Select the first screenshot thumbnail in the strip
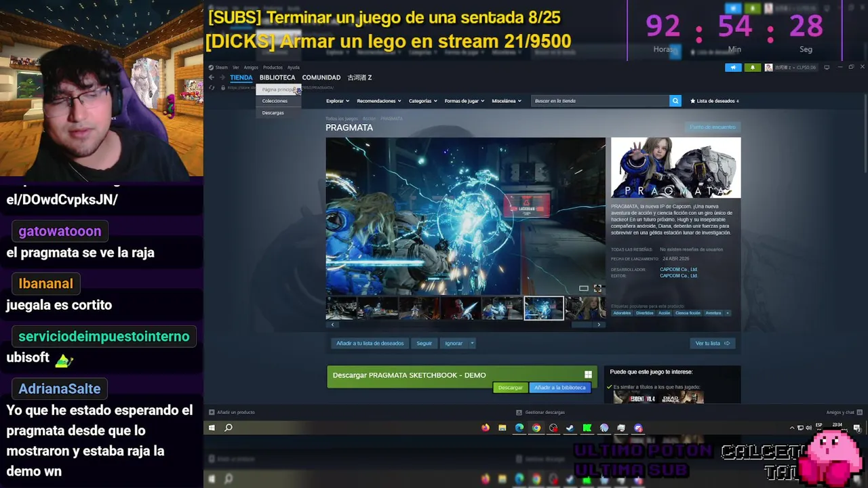 341,308
